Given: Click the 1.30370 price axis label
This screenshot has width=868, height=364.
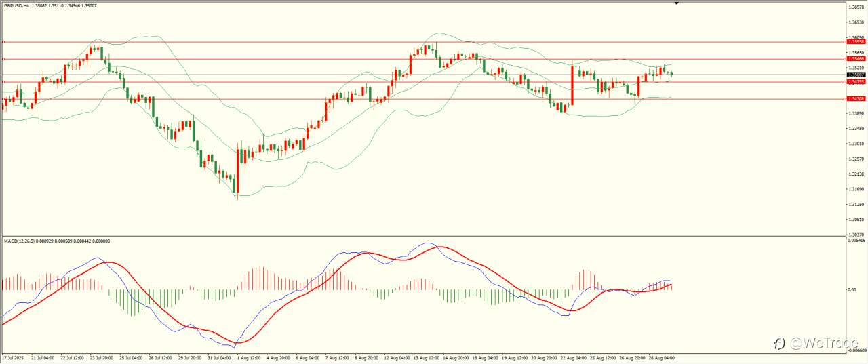Looking at the screenshot, I should point(856,235).
